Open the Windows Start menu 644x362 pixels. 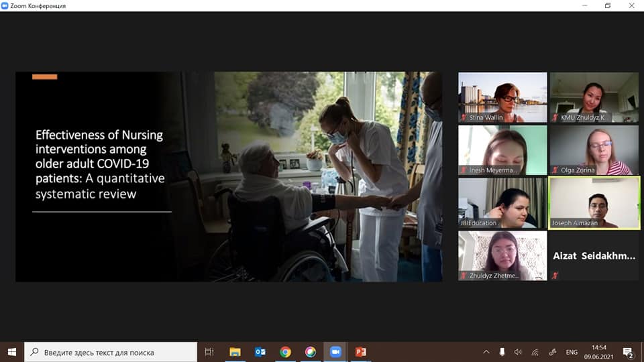[12, 352]
